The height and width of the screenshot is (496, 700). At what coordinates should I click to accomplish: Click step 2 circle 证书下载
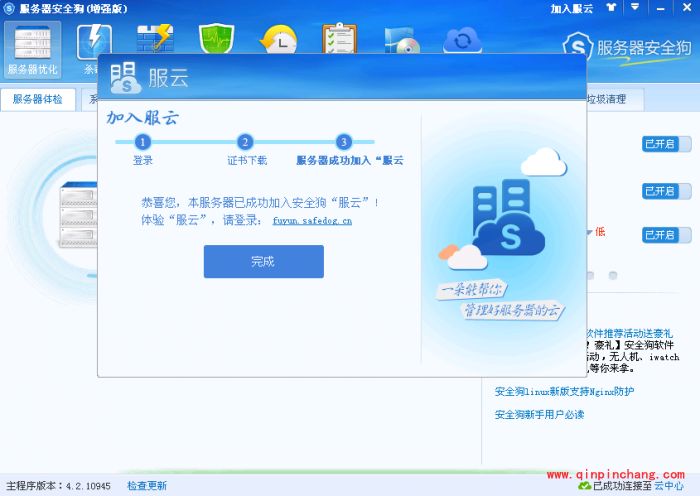pyautogui.click(x=246, y=142)
